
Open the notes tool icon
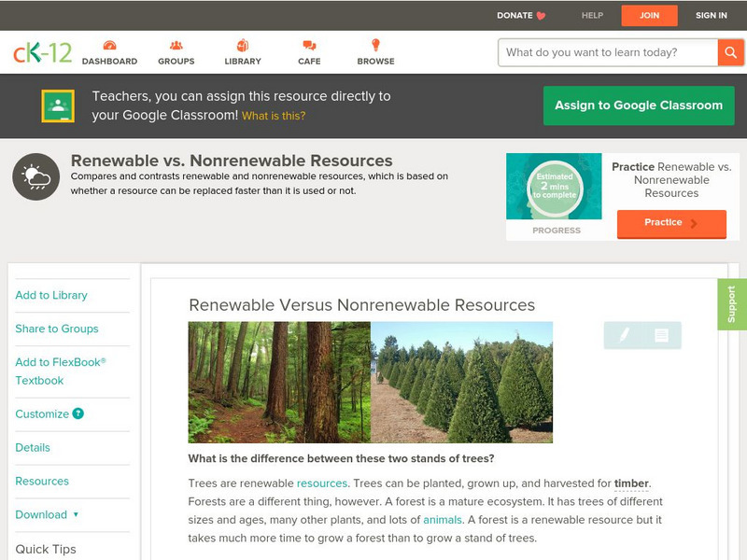coord(661,335)
